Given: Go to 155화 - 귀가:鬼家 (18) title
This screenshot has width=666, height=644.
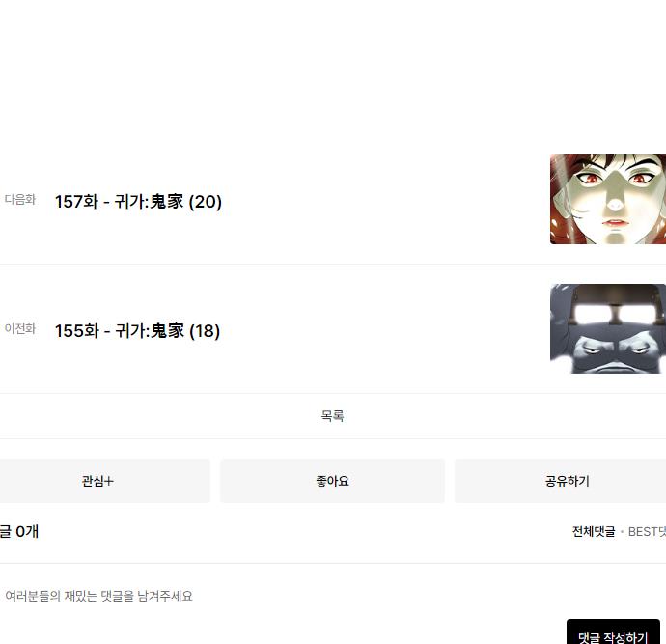Looking at the screenshot, I should point(138,331).
